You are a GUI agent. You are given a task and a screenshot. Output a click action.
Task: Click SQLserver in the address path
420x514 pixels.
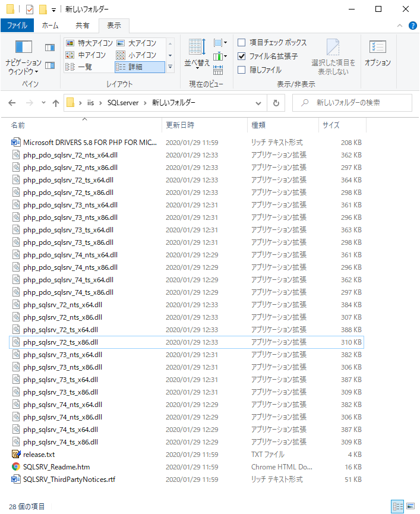(x=123, y=103)
